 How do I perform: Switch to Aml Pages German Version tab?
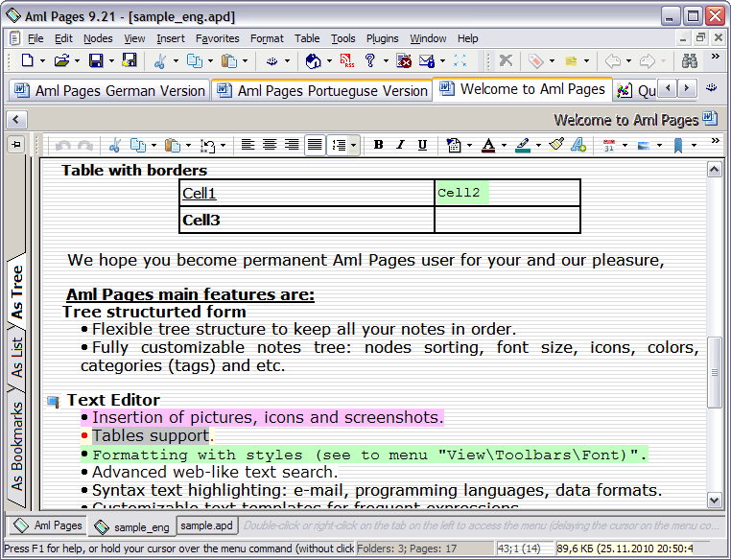pos(110,90)
